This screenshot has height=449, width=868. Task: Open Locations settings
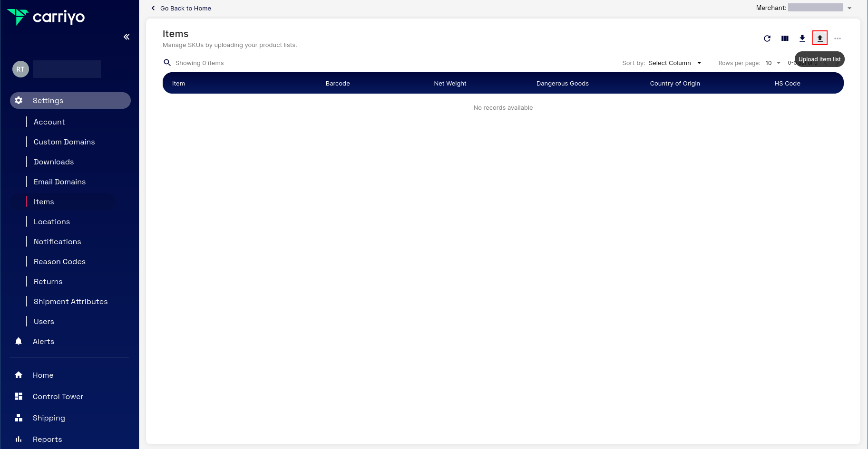52,222
